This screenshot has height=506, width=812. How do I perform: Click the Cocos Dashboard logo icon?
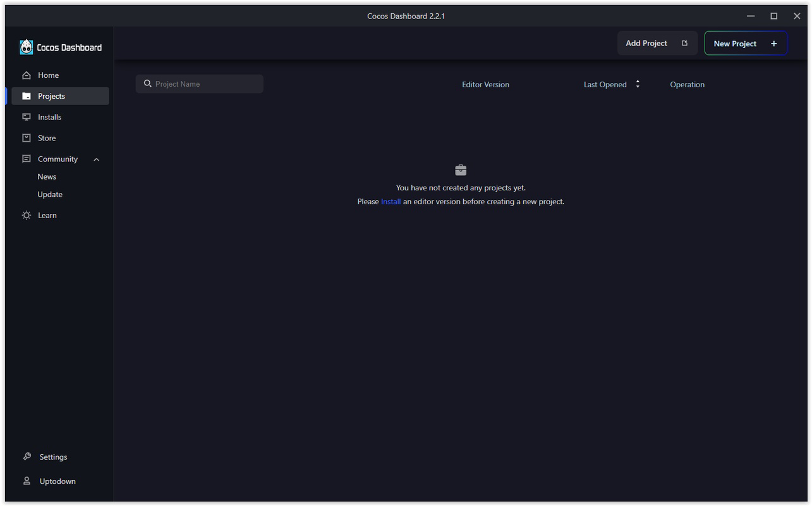coord(27,47)
